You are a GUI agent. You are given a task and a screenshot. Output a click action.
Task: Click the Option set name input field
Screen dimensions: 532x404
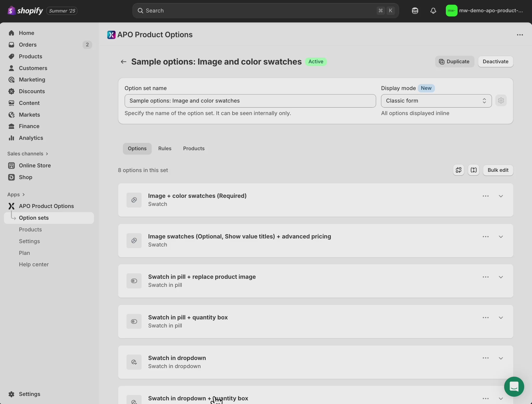[x=250, y=101]
